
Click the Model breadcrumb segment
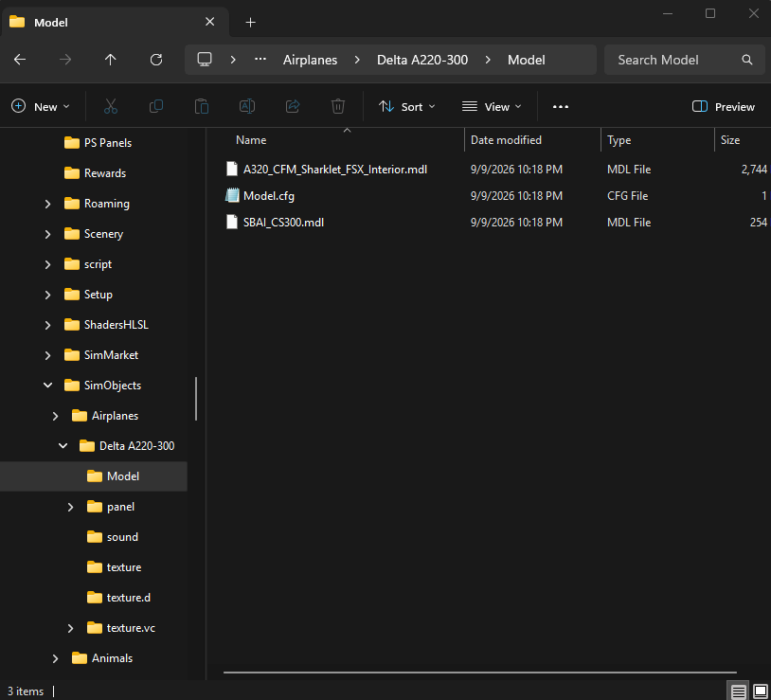(526, 60)
